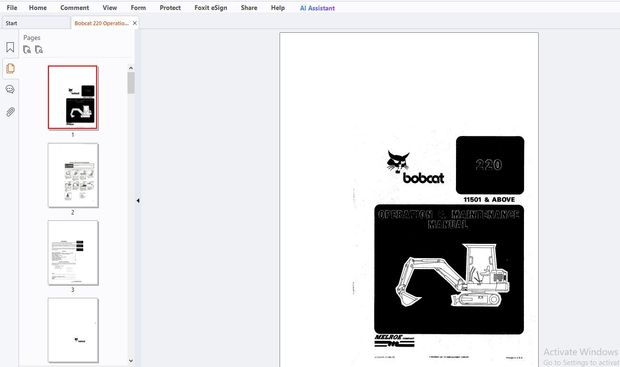Click the page number 3 label
Image resolution: width=620 pixels, height=367 pixels.
point(73,290)
